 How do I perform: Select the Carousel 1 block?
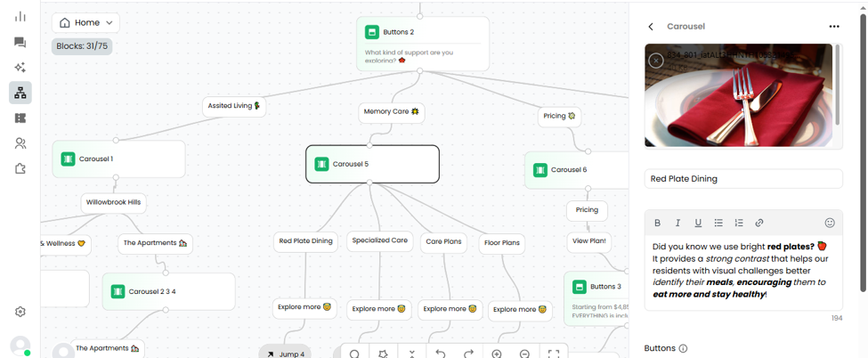point(119,159)
